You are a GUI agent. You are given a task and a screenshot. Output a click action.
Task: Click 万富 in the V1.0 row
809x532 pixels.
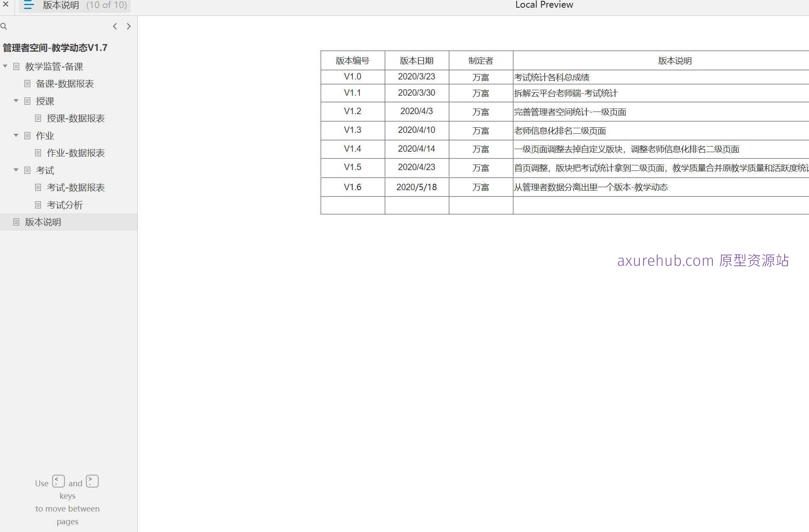[x=481, y=77]
